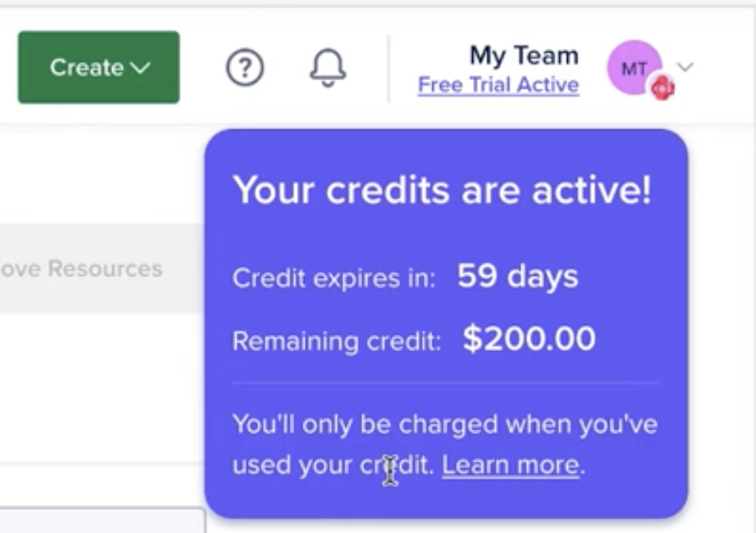Click the input field at bottom left
Image resolution: width=756 pixels, height=533 pixels.
(103, 520)
